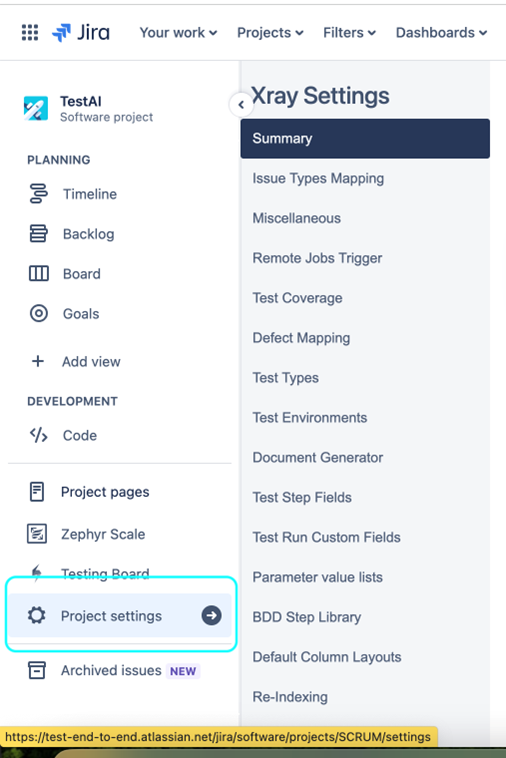The image size is (506, 758).
Task: Click the arrow icon next to Project settings
Action: [x=211, y=615]
